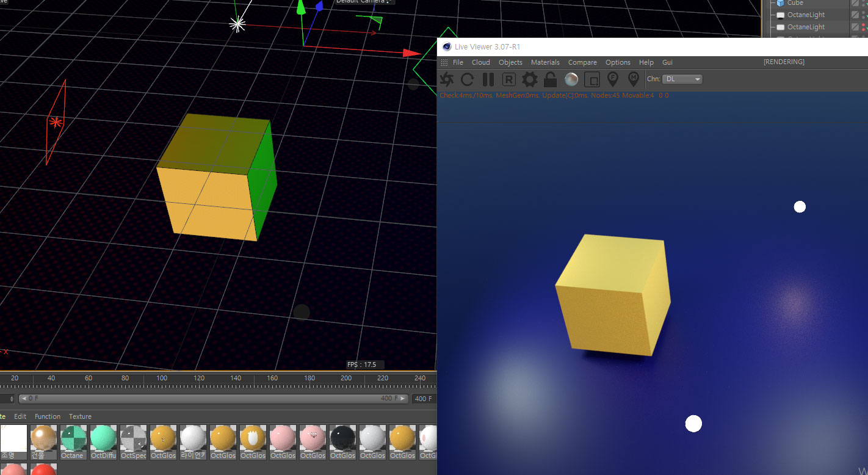Click the right arrow of frame range bar
The height and width of the screenshot is (475, 868).
click(x=403, y=399)
